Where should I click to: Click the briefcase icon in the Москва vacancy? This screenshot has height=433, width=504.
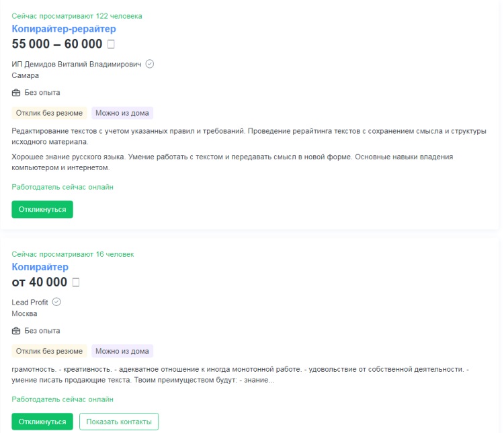pos(16,331)
